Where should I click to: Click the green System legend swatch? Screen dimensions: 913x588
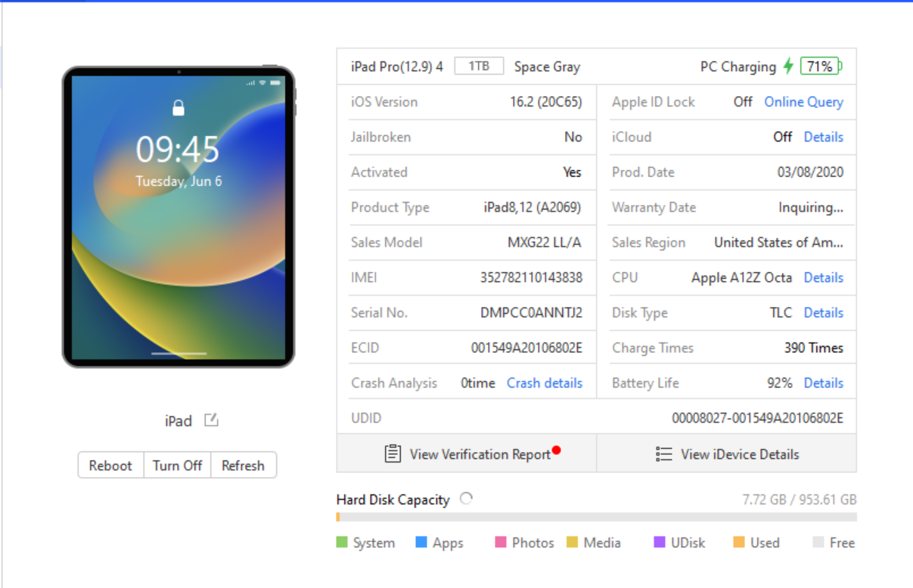(342, 542)
